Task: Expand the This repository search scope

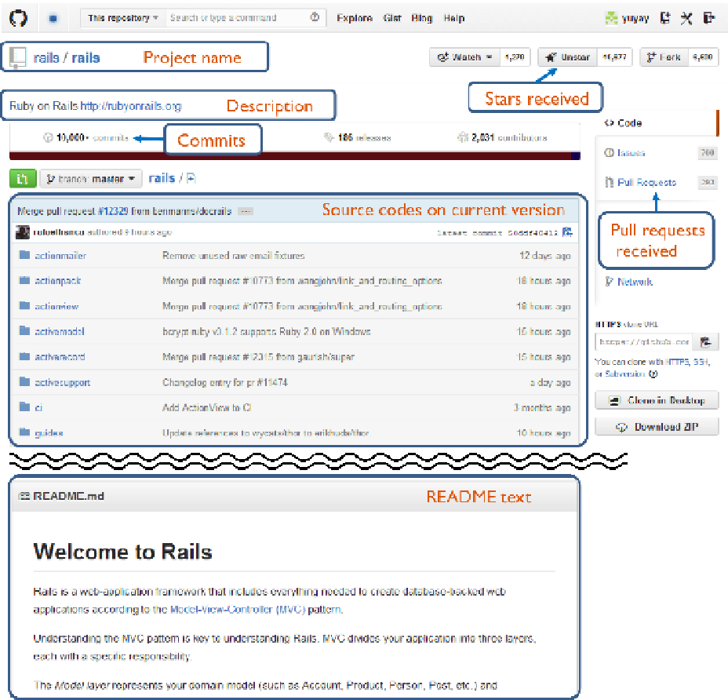Action: (x=123, y=17)
